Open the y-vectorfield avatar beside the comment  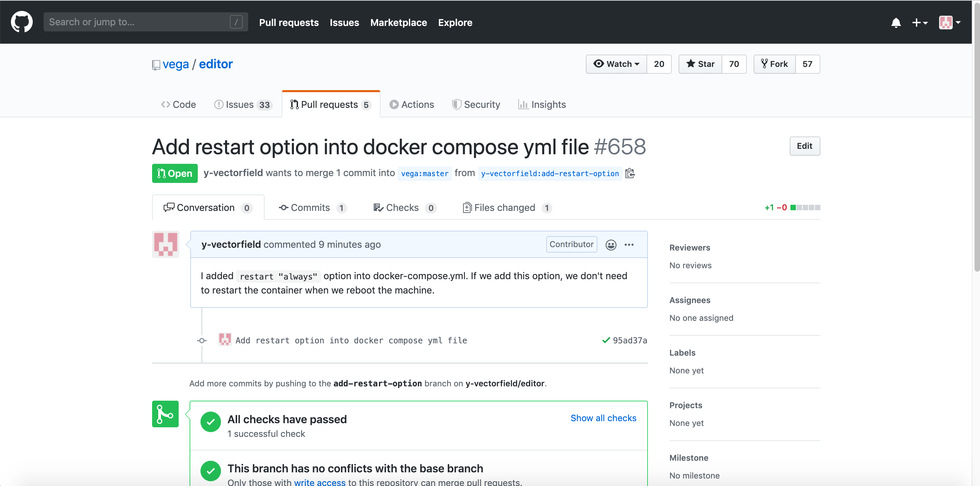(165, 244)
